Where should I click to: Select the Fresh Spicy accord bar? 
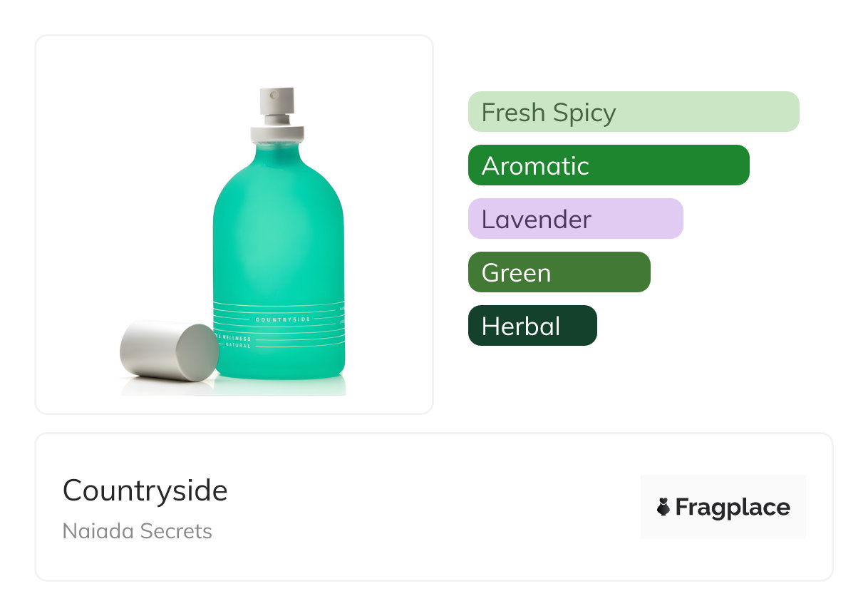point(633,112)
